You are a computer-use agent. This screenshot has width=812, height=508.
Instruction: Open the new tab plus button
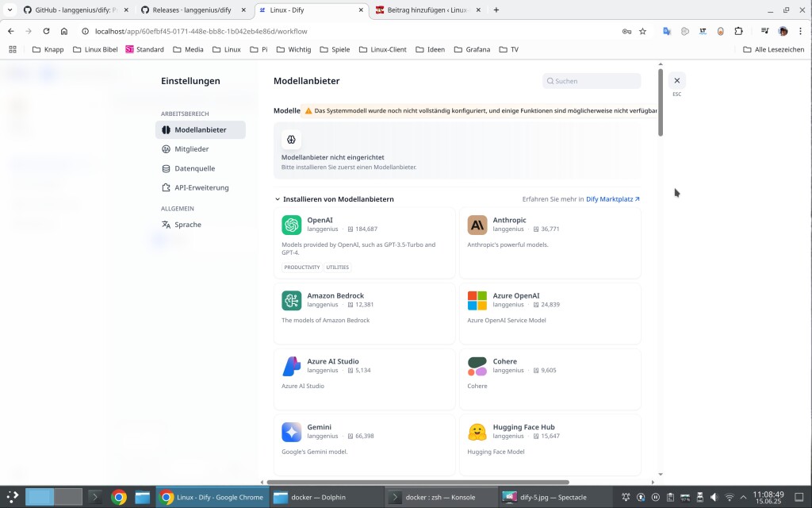[496, 10]
